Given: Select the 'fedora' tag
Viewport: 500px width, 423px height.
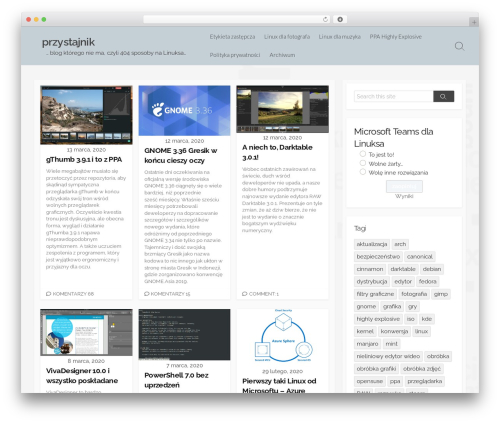Looking at the screenshot, I should [427, 281].
